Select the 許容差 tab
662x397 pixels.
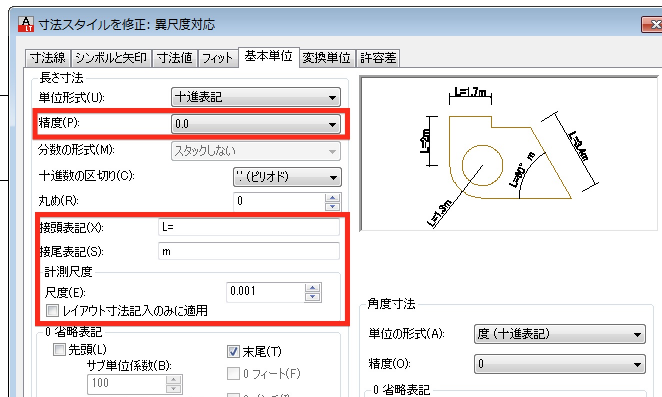(378, 58)
